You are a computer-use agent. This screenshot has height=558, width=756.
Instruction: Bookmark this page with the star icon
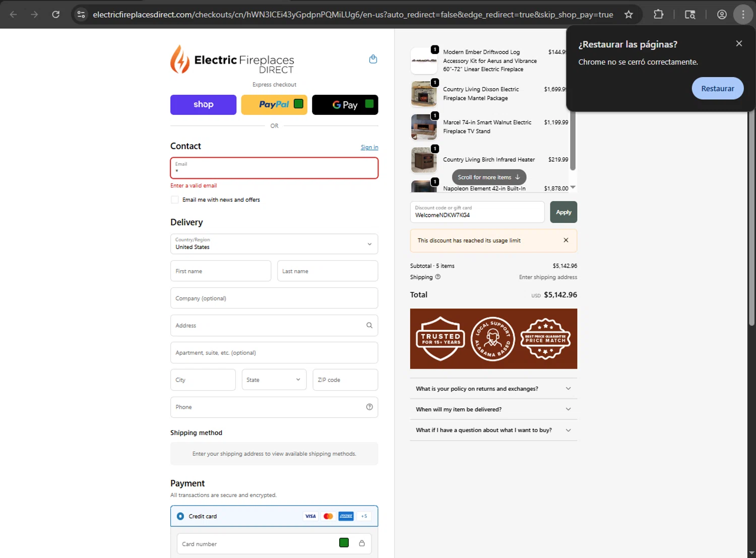(x=628, y=15)
